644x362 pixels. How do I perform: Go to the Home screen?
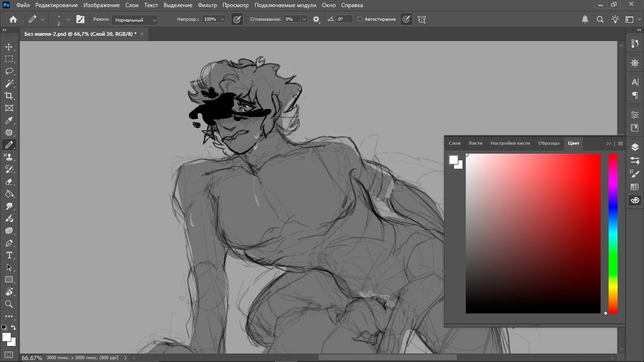[x=13, y=19]
